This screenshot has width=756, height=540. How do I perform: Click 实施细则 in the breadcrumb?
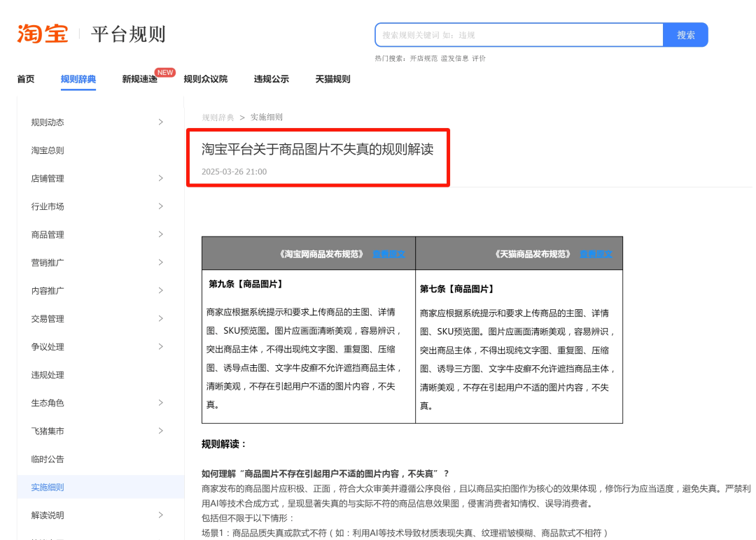click(266, 117)
